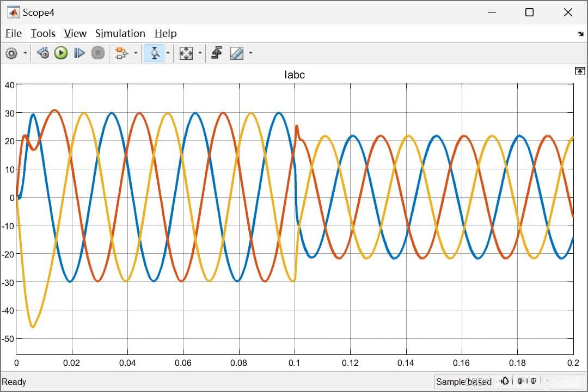Click the 0.1 x-axis tick label

click(295, 363)
